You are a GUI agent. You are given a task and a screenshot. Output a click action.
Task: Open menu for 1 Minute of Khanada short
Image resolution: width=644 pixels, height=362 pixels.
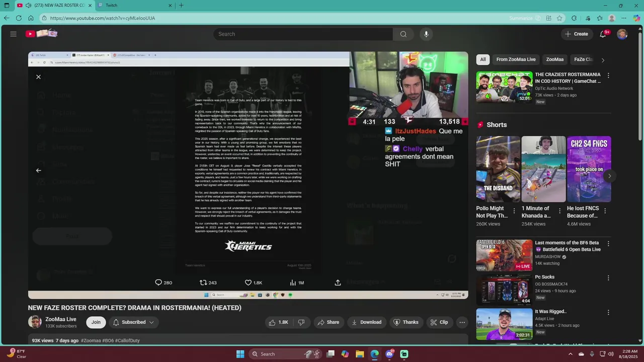559,211
